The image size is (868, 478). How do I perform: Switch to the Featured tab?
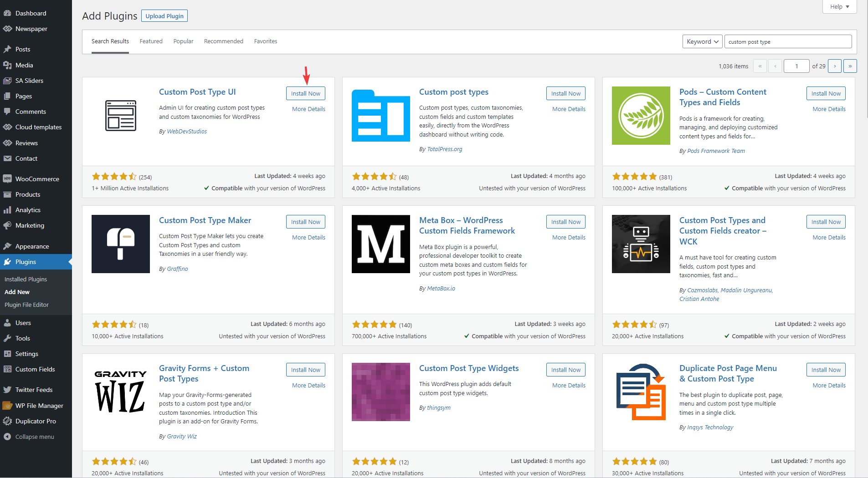click(x=151, y=41)
